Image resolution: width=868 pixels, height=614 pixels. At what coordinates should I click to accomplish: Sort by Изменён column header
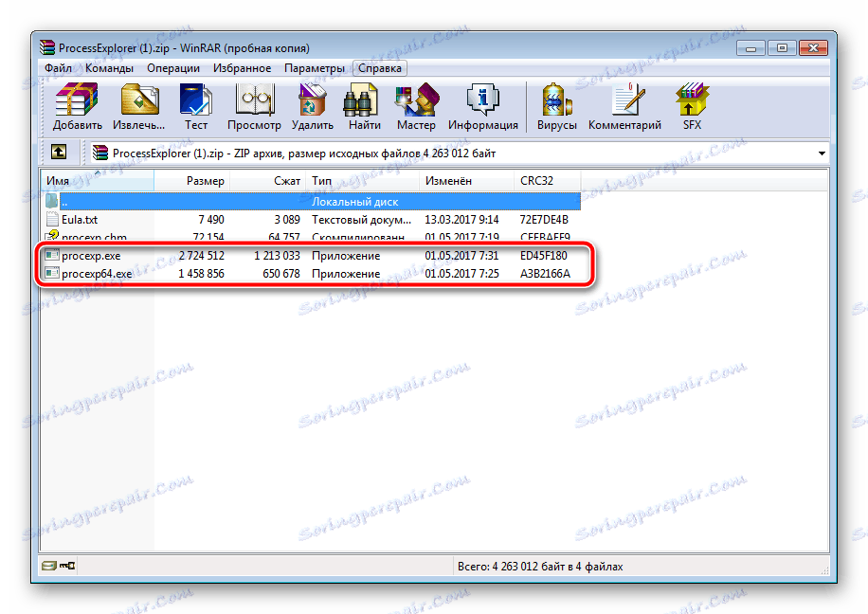point(466,180)
